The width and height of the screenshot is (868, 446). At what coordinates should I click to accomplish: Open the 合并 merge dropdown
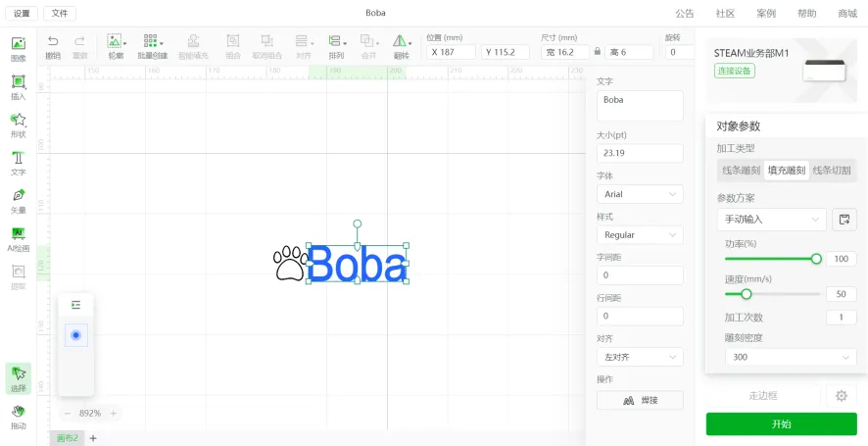pos(368,46)
